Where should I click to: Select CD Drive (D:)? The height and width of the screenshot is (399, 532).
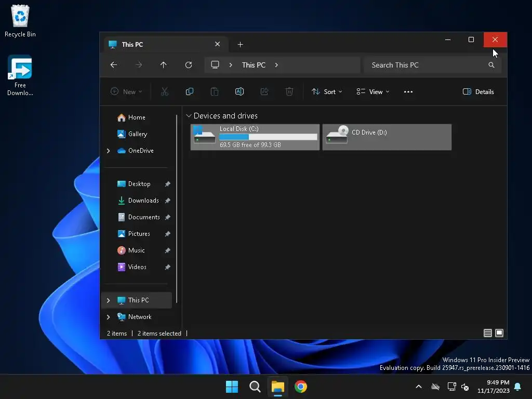[387, 137]
